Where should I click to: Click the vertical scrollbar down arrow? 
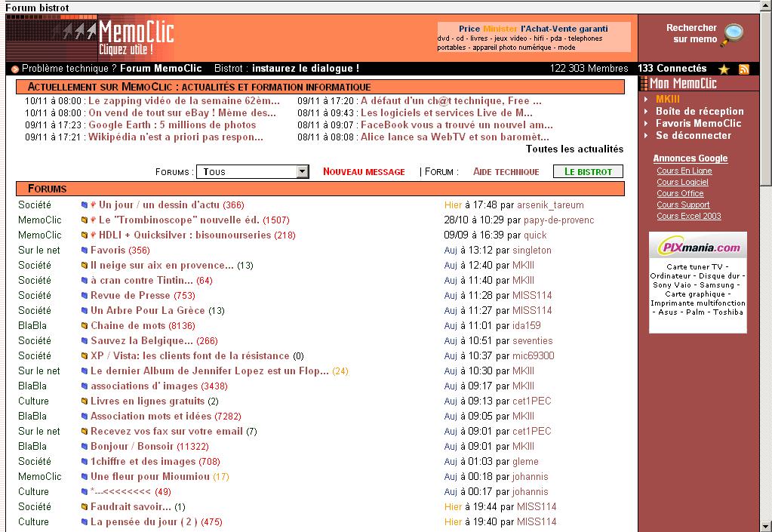pos(766,527)
